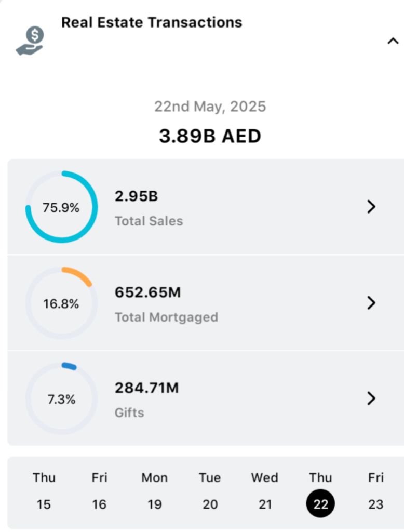Select Friday 16 in date strip
Viewport: 404px width, 532px height.
pyautogui.click(x=99, y=491)
